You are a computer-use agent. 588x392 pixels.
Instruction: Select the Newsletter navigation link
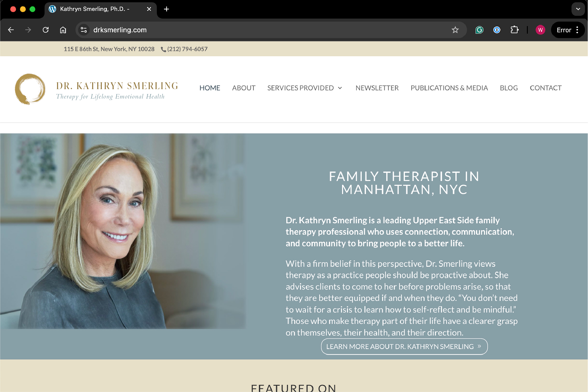[x=377, y=88]
